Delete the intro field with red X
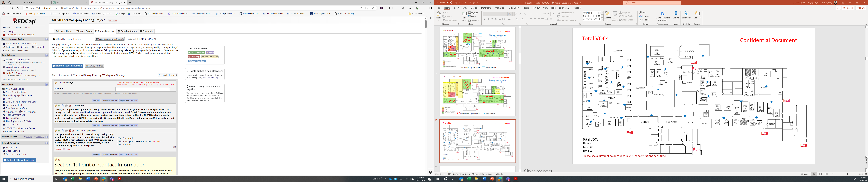This screenshot has width=868, height=182. pyautogui.click(x=70, y=106)
